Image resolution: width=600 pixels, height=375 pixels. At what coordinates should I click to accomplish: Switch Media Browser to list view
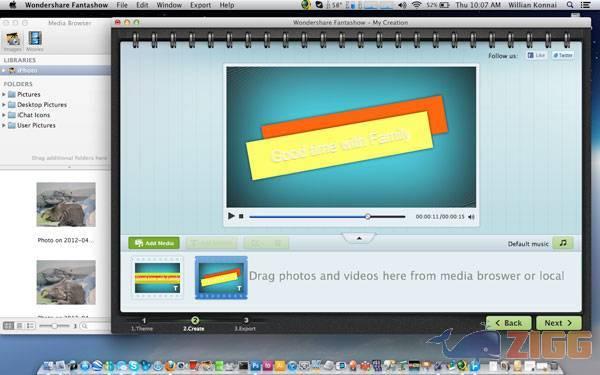point(19,326)
